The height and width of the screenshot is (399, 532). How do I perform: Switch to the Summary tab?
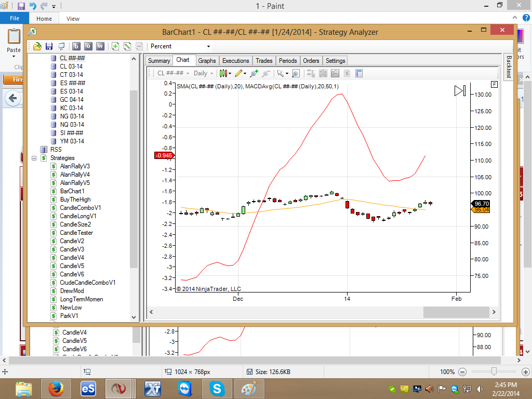click(159, 61)
